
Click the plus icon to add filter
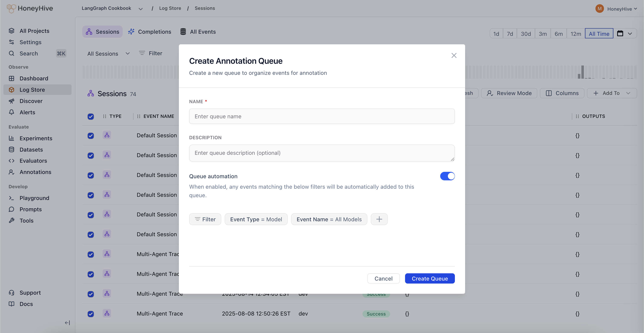coord(379,219)
